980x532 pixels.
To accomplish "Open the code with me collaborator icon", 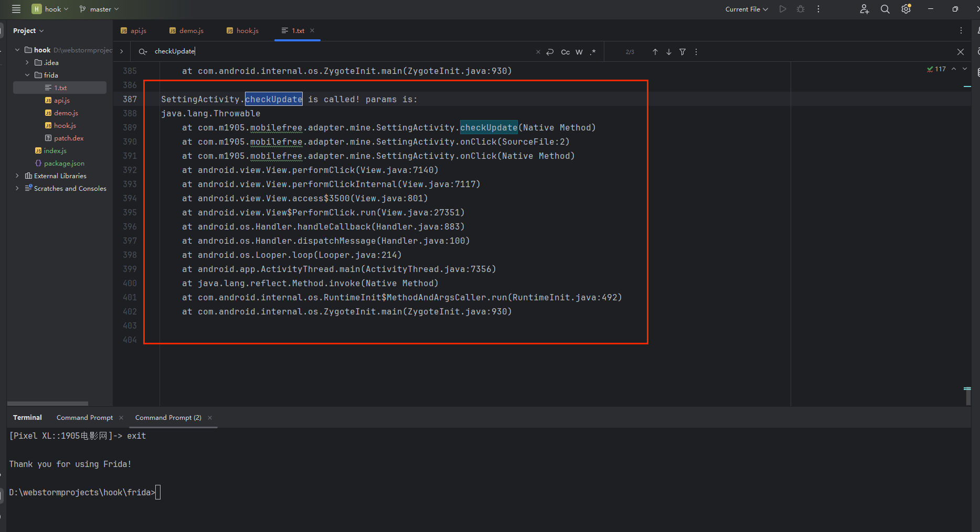I will pos(865,9).
